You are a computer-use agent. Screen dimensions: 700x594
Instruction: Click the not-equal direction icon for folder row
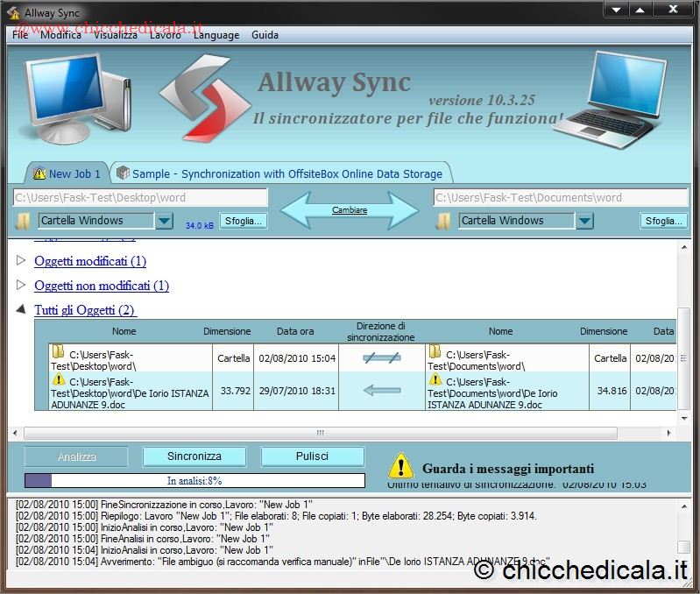click(x=381, y=357)
